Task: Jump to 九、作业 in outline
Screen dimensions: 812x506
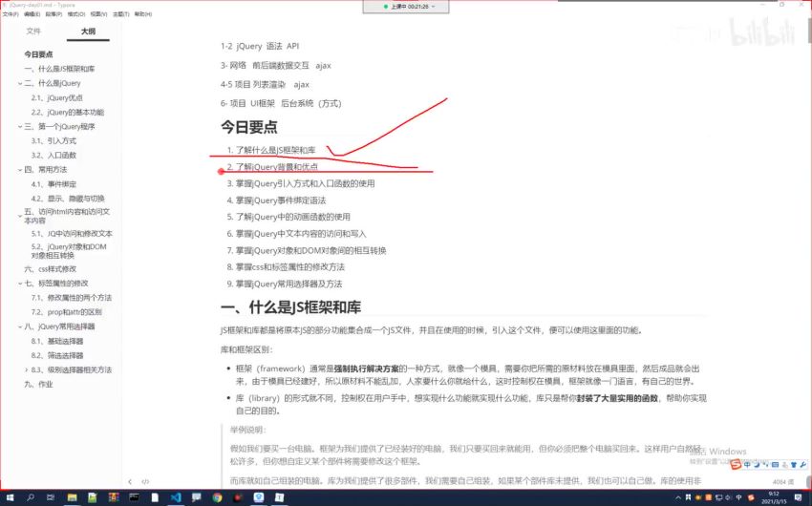Action: click(38, 385)
